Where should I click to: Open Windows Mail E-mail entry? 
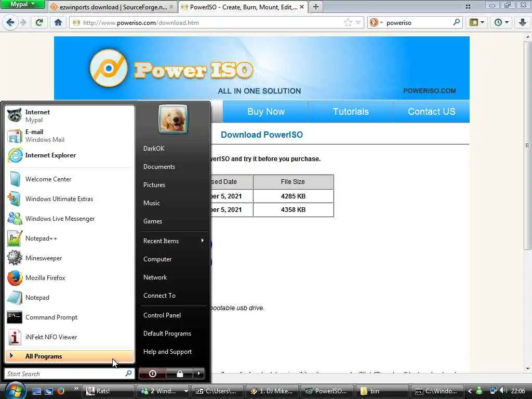(x=70, y=136)
